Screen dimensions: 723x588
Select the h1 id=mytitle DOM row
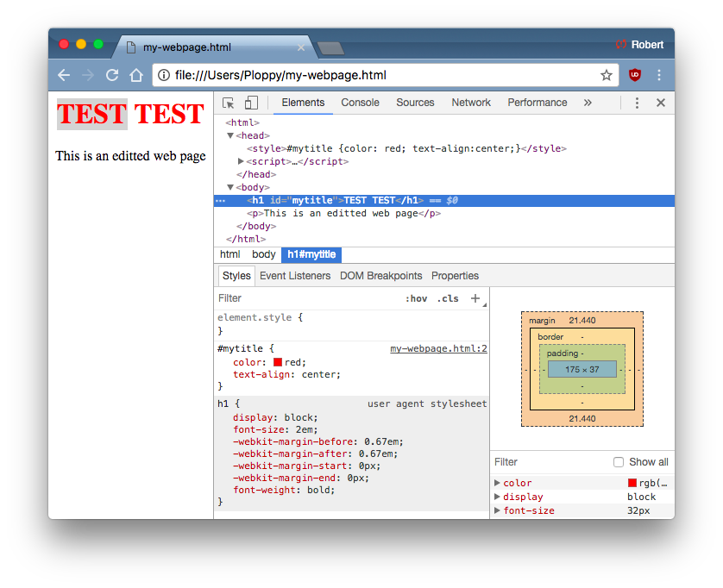(x=444, y=200)
